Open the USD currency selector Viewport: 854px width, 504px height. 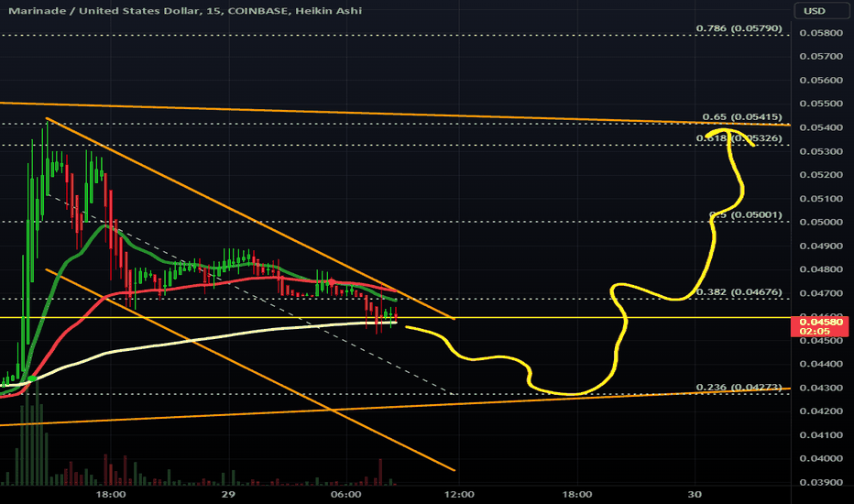point(821,11)
